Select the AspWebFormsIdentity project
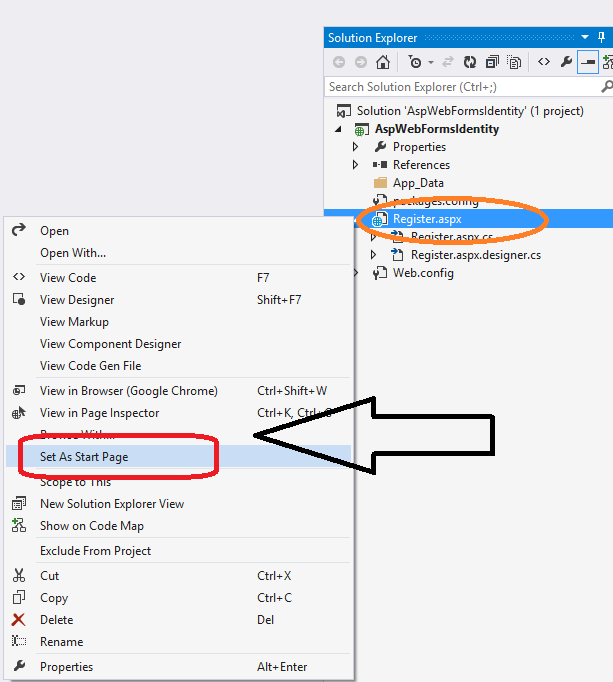Image resolution: width=613 pixels, height=682 pixels. pyautogui.click(x=437, y=129)
